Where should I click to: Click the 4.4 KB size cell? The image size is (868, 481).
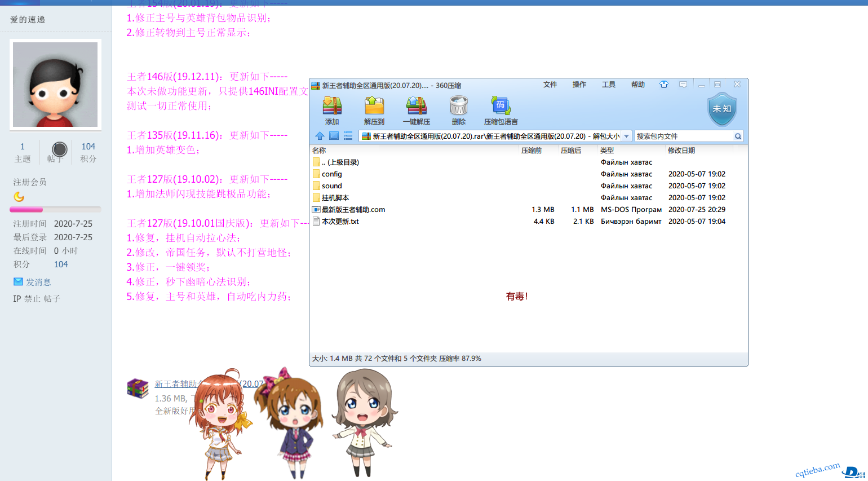coord(544,221)
